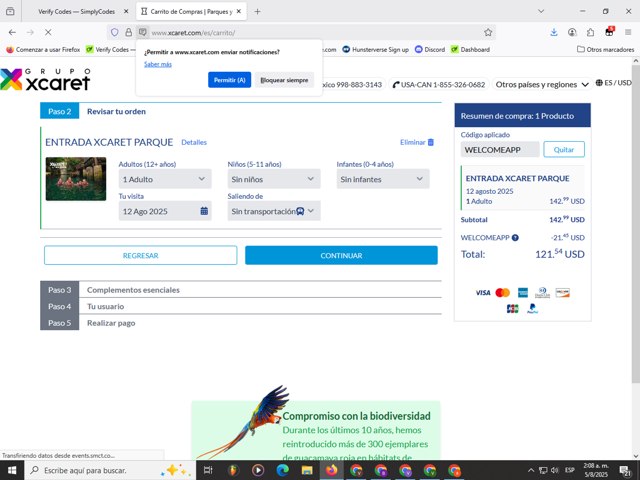Open the Discord bookmark

click(430, 49)
